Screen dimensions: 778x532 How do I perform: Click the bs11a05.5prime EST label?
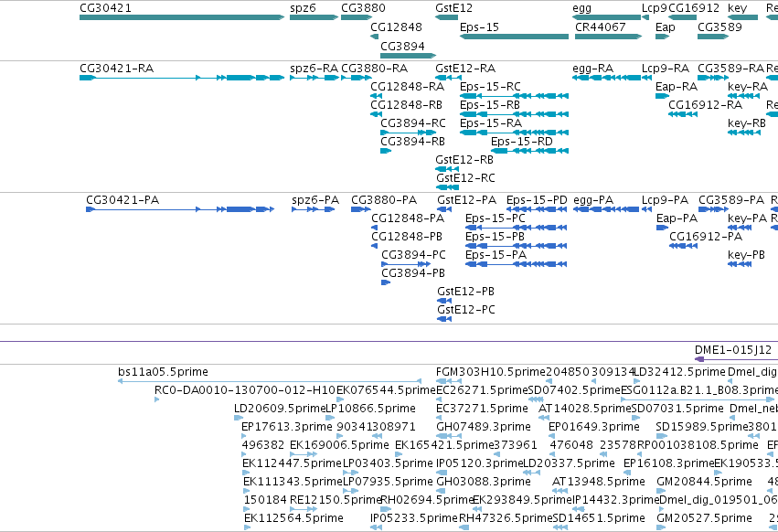pyautogui.click(x=164, y=372)
